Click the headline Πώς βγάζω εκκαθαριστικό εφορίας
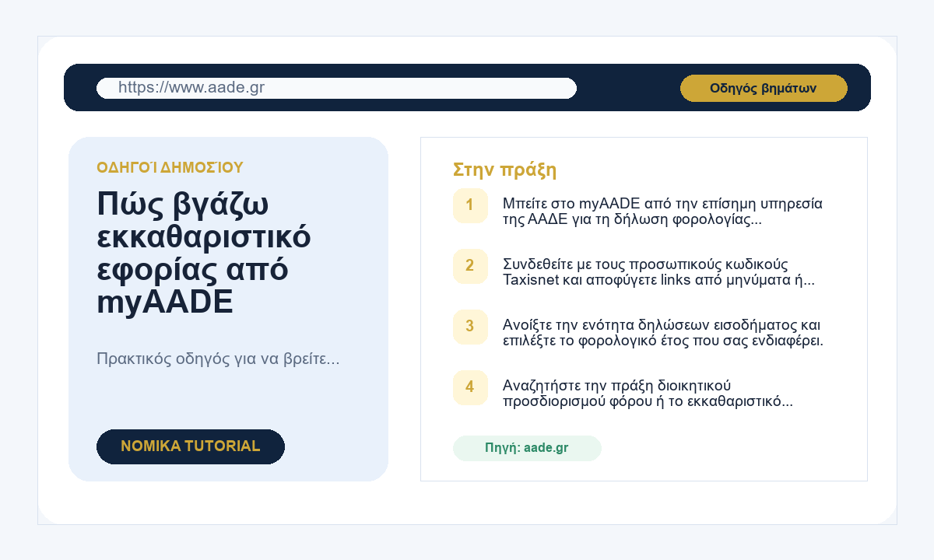 [204, 253]
